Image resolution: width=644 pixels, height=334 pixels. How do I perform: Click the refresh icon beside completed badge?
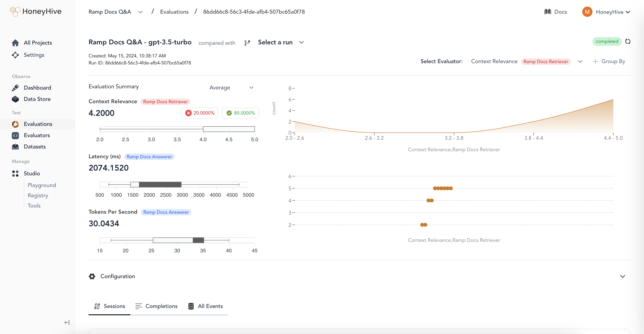[628, 41]
